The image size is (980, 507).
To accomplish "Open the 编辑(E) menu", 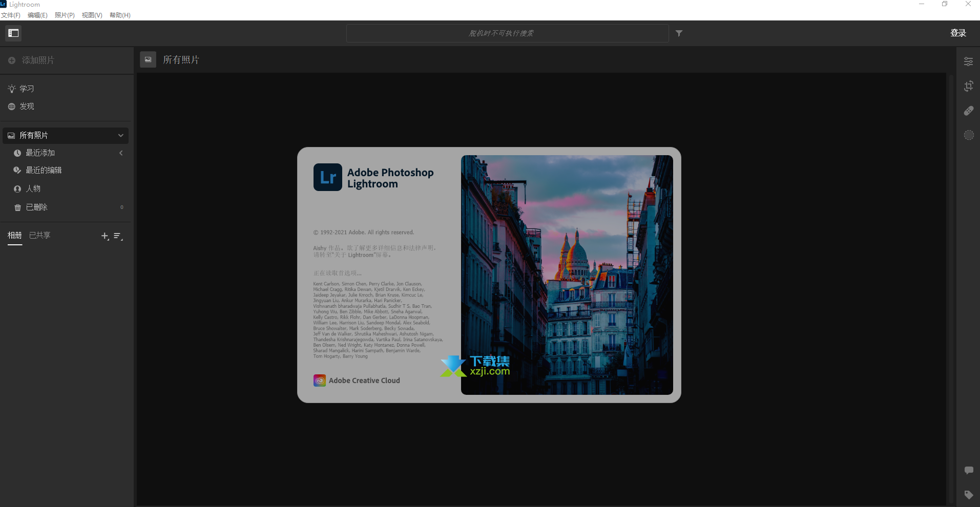I will (x=37, y=15).
